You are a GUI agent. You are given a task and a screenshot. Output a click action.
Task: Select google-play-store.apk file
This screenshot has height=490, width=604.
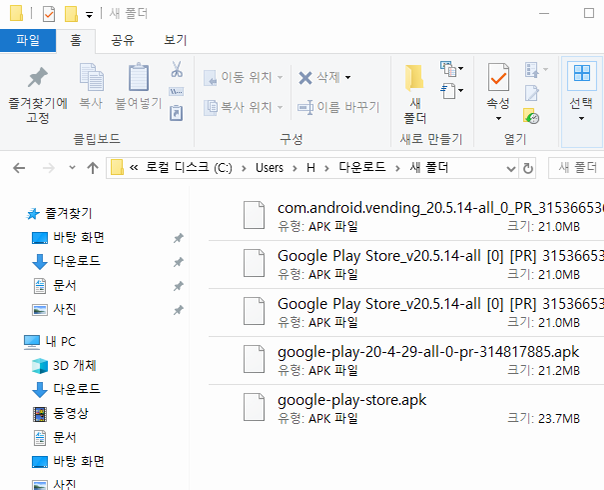click(x=406, y=408)
